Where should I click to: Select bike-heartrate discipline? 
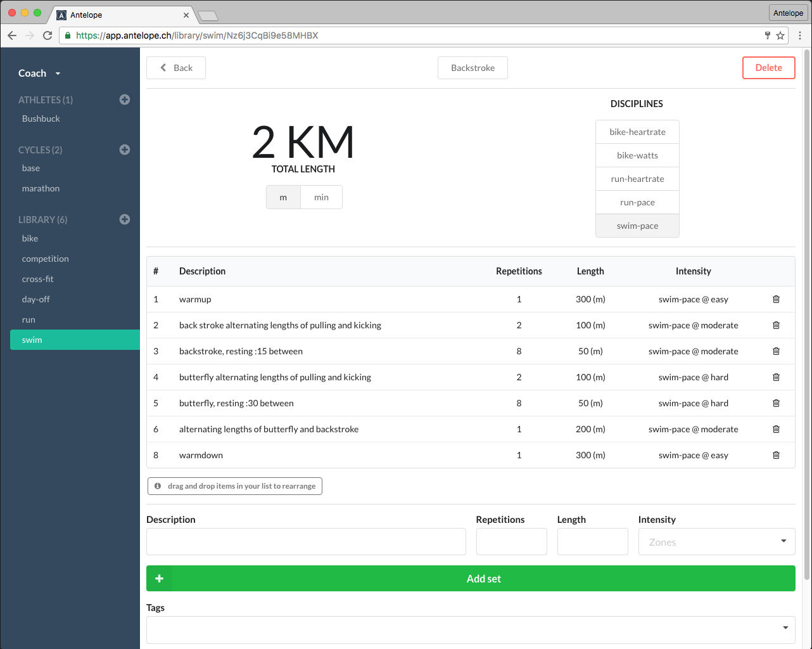[637, 132]
